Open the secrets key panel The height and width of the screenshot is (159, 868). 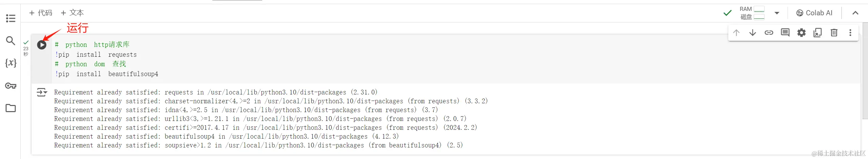coord(11,86)
